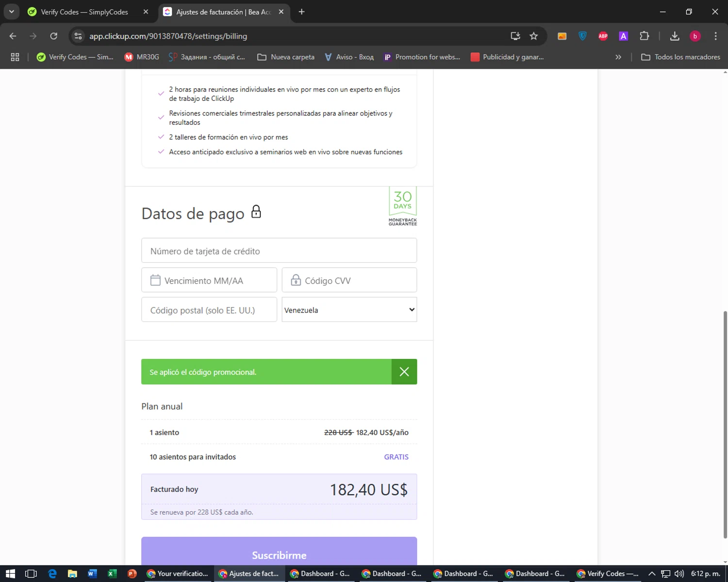This screenshot has height=582, width=728.
Task: Click the Vencimiento MM/AA field
Action: click(x=209, y=280)
